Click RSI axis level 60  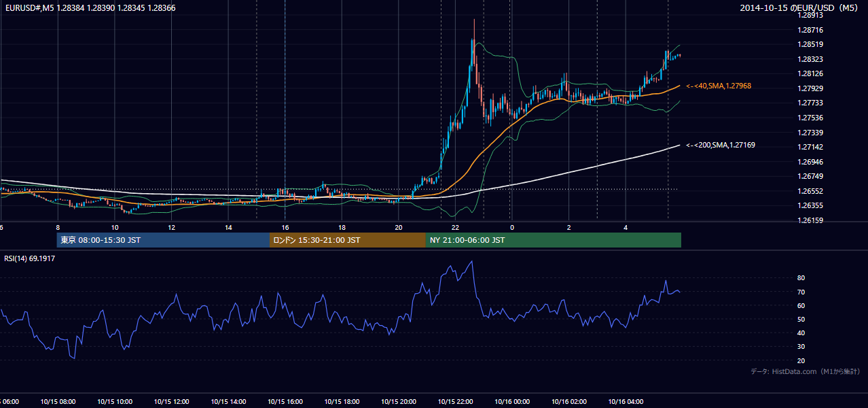[x=801, y=305]
